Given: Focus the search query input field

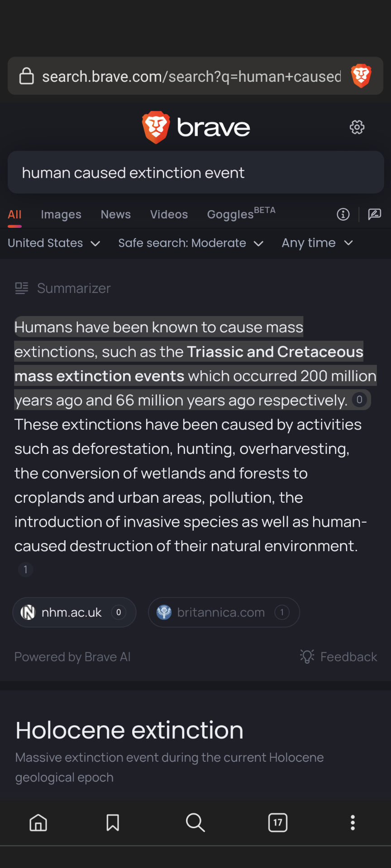Looking at the screenshot, I should coord(195,173).
